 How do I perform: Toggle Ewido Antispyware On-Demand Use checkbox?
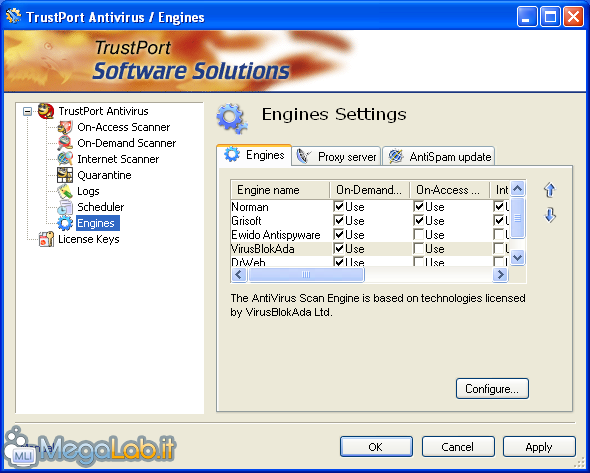[339, 234]
